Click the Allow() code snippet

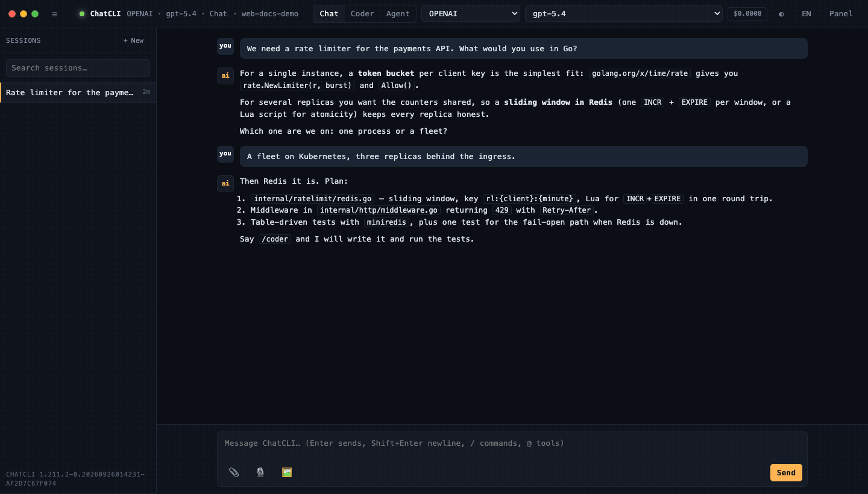pyautogui.click(x=397, y=86)
